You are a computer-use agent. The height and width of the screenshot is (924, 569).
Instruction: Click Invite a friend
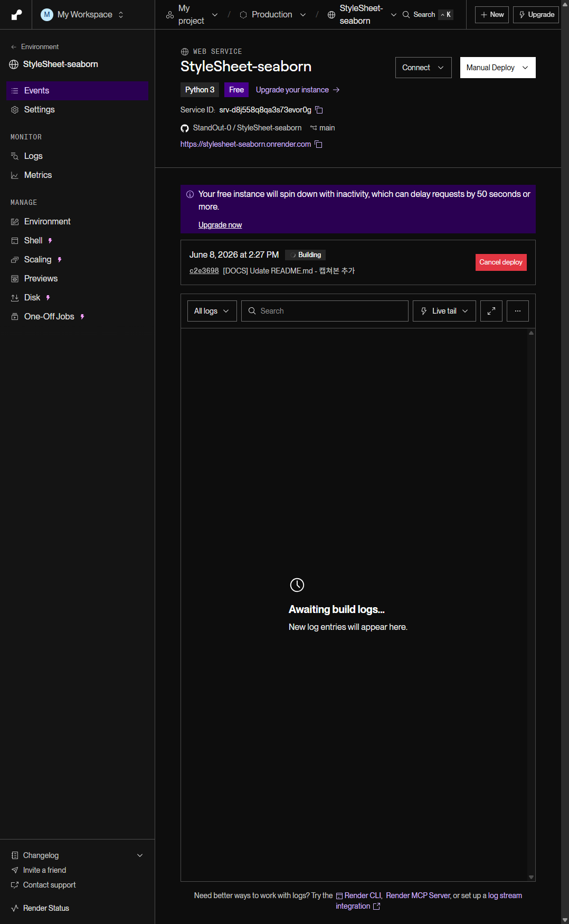[44, 870]
